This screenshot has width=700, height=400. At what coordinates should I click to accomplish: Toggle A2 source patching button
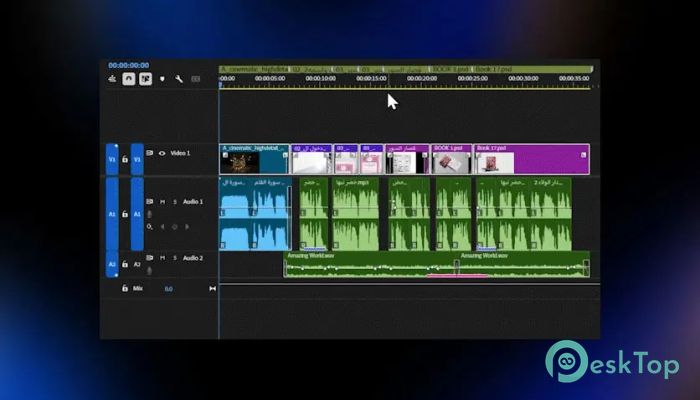coord(112,264)
